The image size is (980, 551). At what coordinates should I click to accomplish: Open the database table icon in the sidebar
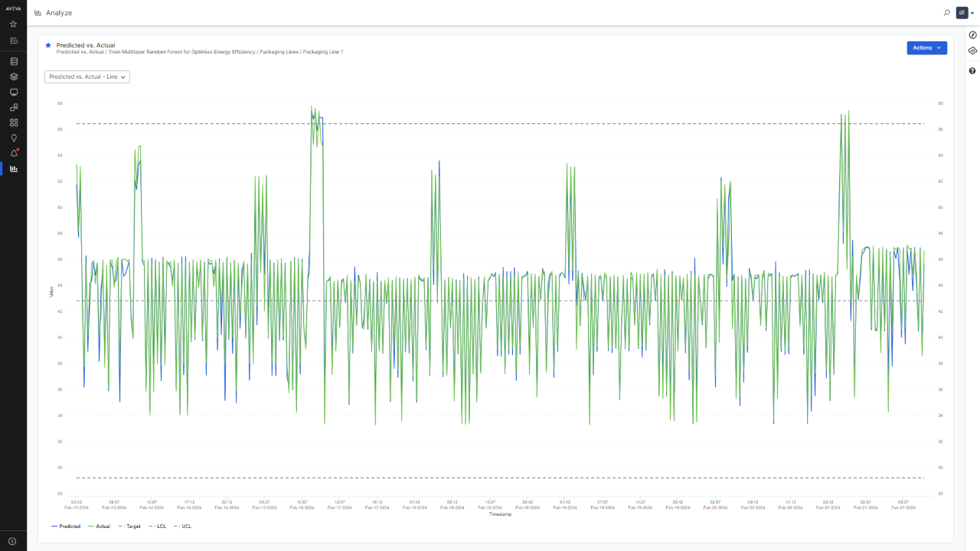(13, 61)
